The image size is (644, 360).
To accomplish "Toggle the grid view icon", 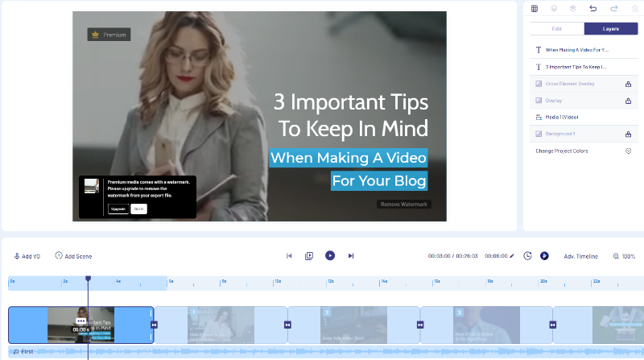I will click(x=535, y=8).
